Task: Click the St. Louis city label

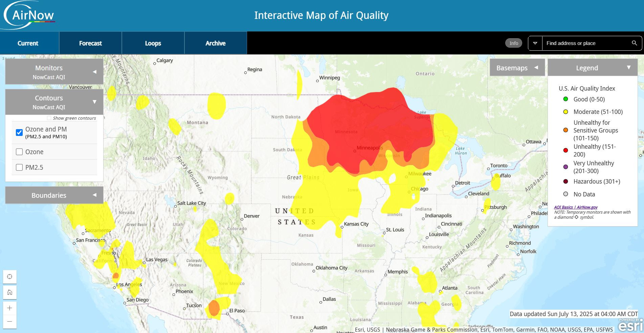Action: coord(395,230)
